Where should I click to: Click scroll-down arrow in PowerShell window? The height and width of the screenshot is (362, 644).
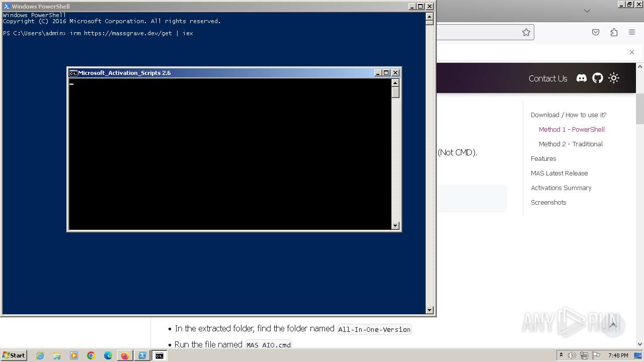tap(430, 310)
